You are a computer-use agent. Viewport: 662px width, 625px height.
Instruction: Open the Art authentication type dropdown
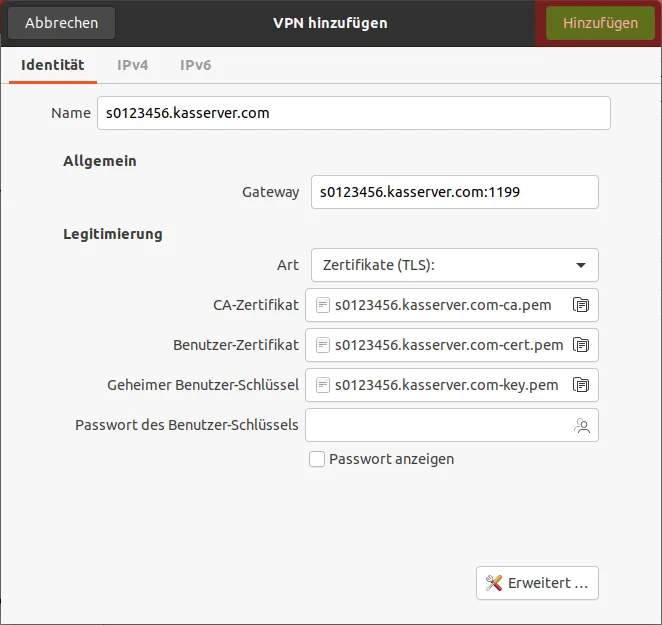point(455,265)
